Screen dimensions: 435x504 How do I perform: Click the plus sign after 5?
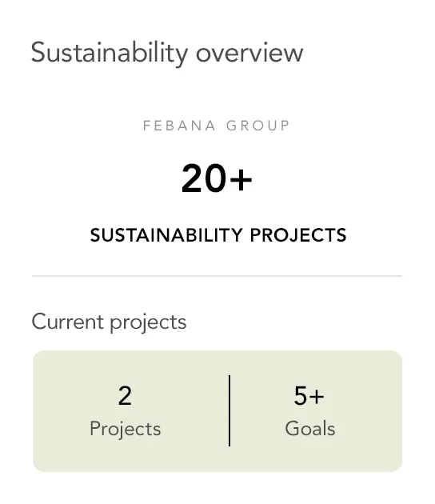(317, 396)
